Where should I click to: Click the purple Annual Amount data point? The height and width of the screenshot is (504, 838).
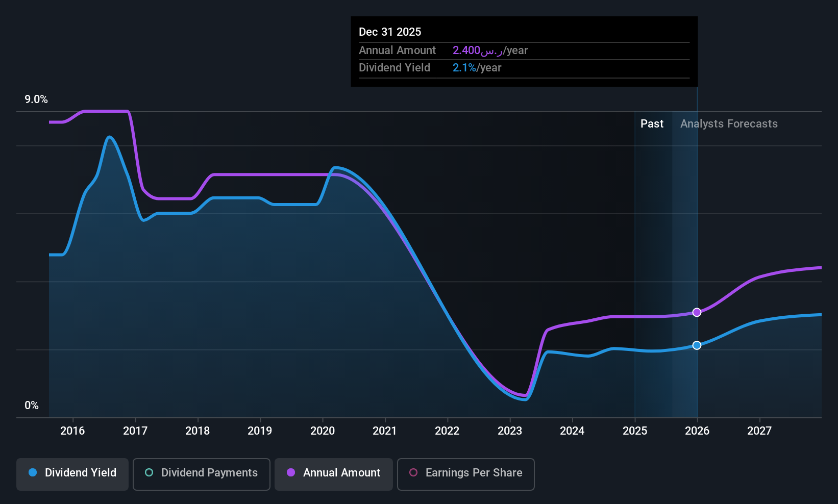coord(697,312)
